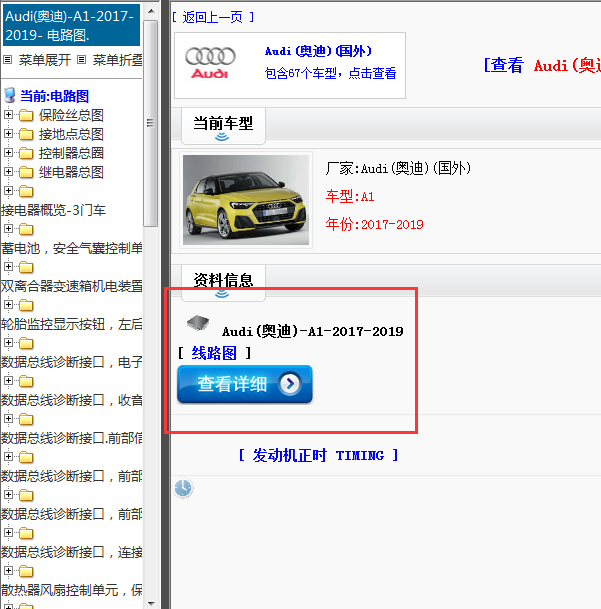Open 接地点总图 folder icon
601x609 pixels.
[26, 134]
